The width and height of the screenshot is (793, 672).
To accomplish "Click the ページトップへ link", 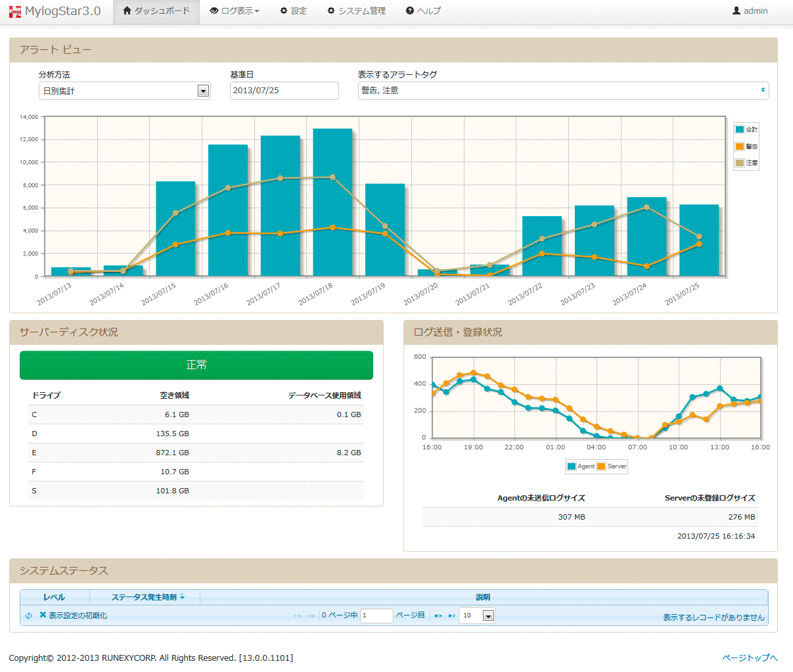I will (x=750, y=658).
